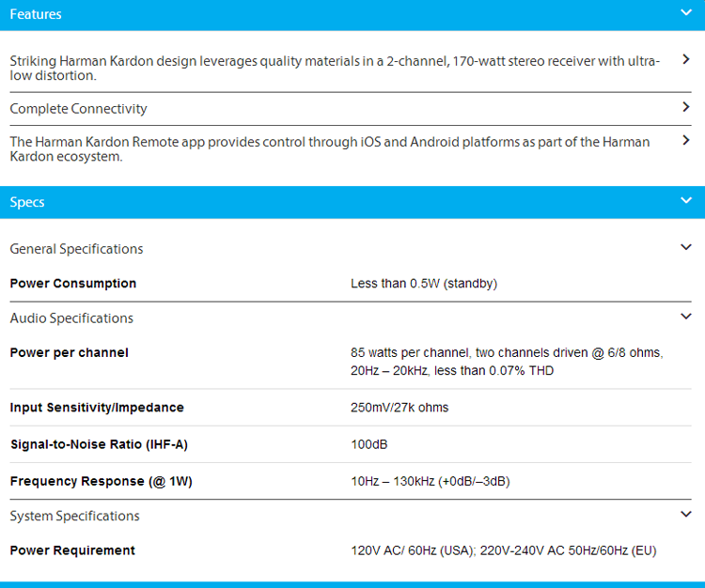Select the '100dB' value

368,444
